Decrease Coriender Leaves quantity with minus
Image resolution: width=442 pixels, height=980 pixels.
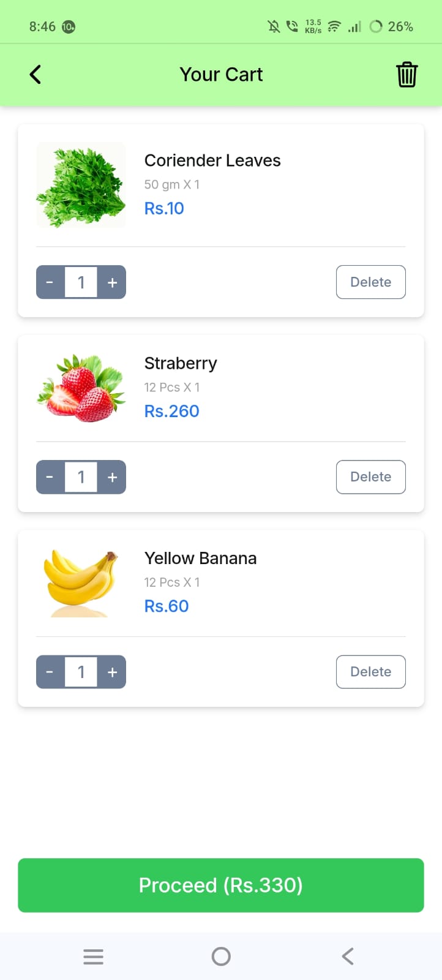pyautogui.click(x=50, y=282)
